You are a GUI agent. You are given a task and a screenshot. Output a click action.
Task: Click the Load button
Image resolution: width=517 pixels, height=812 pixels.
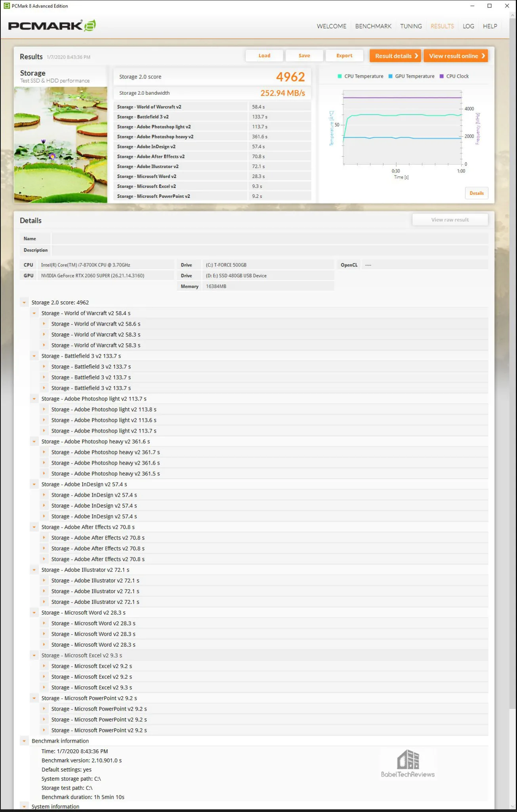264,56
